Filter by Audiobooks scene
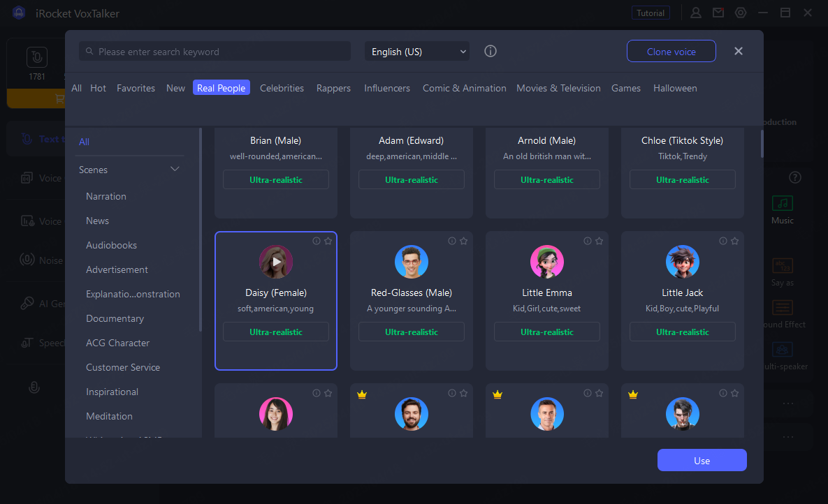The height and width of the screenshot is (504, 828). [x=111, y=246]
